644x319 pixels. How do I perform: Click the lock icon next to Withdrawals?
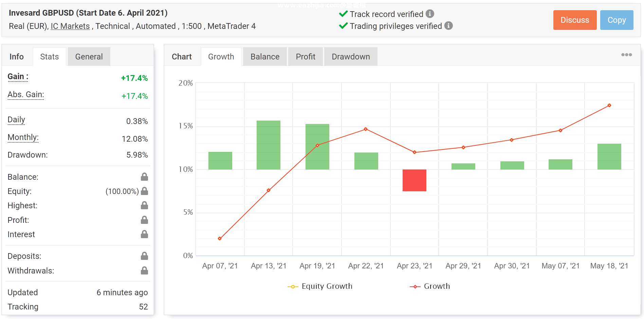click(x=144, y=270)
